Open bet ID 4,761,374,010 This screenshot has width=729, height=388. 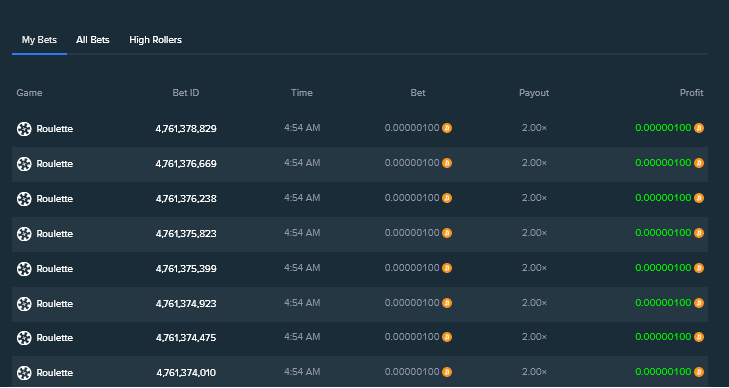coord(186,373)
